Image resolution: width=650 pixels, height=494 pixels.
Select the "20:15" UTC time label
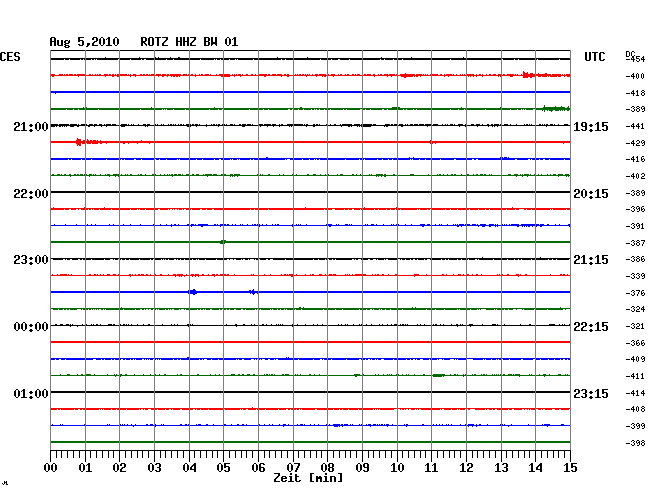tap(591, 194)
